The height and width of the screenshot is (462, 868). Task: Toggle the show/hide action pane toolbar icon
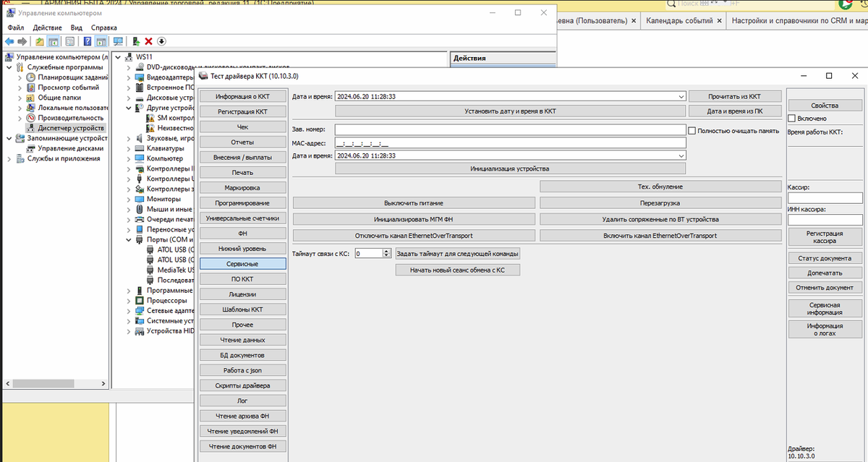tap(101, 41)
